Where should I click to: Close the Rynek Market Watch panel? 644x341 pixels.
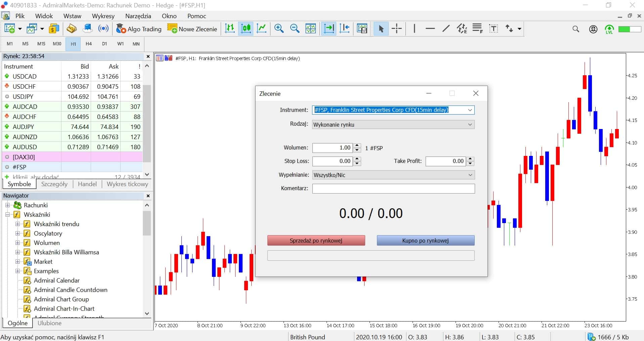pos(148,56)
